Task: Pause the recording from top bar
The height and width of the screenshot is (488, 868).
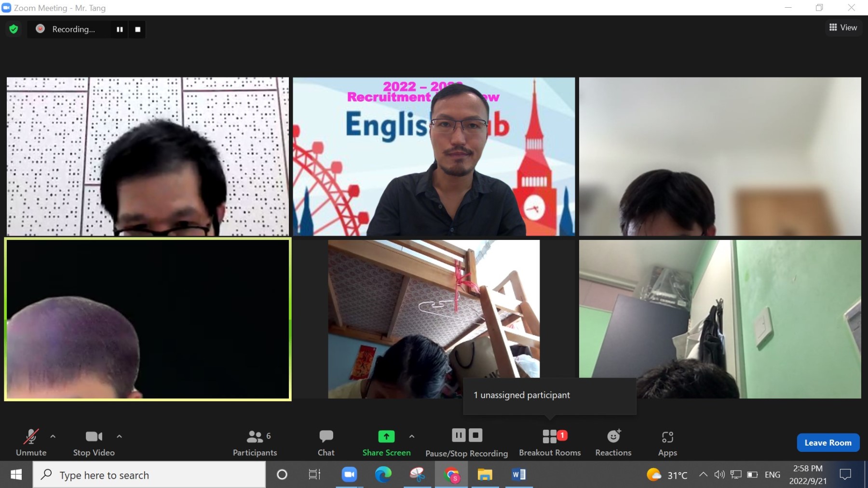Action: pos(120,29)
